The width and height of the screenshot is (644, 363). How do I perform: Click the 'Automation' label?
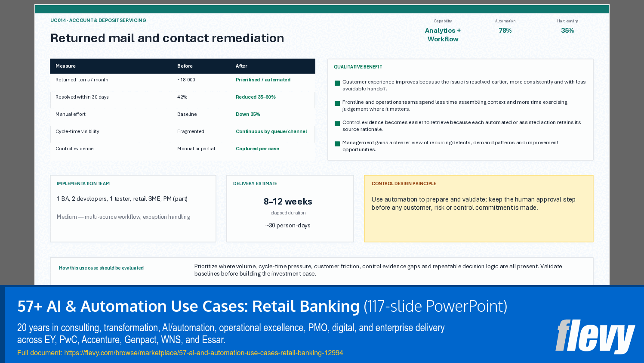(x=505, y=21)
